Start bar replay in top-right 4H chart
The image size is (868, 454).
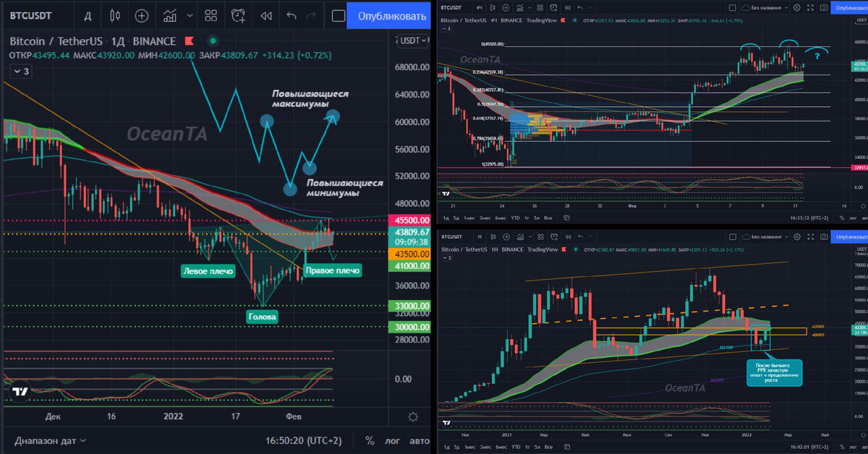click(568, 7)
